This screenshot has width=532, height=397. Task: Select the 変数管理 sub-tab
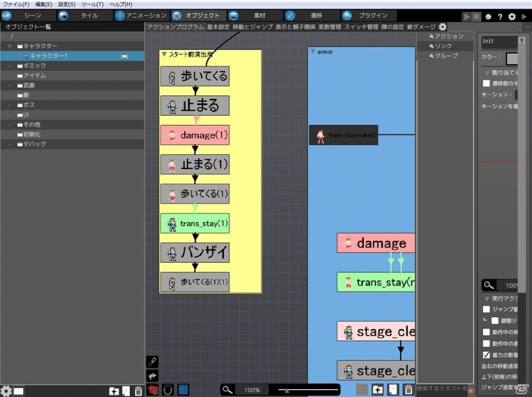pos(330,27)
